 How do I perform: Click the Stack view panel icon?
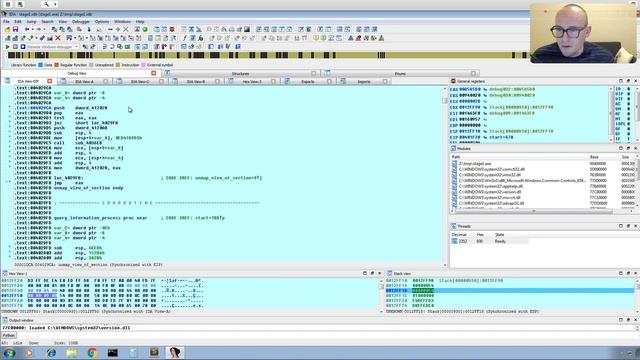point(389,273)
